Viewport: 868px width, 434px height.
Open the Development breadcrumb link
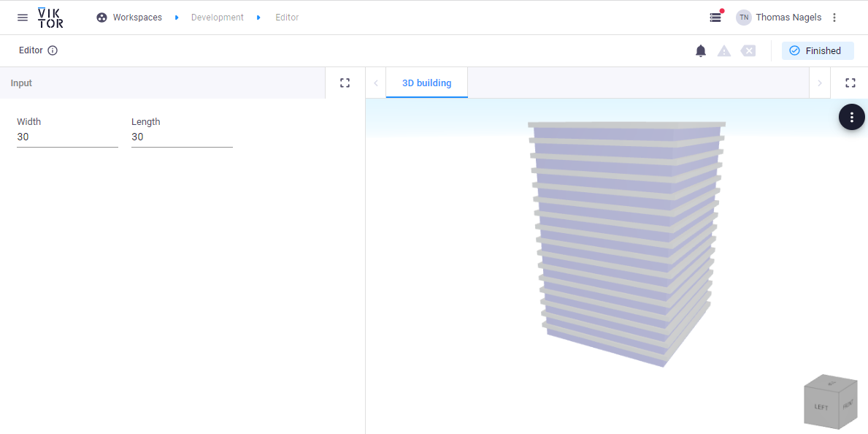(217, 18)
